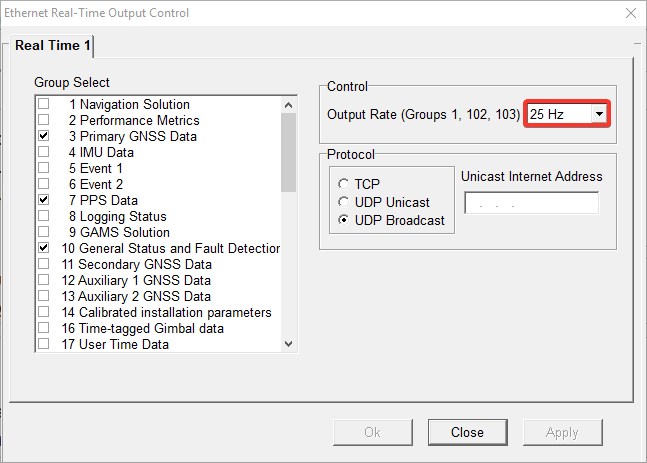Click the Unicast Internet Address field
The height and width of the screenshot is (463, 647).
tap(531, 203)
